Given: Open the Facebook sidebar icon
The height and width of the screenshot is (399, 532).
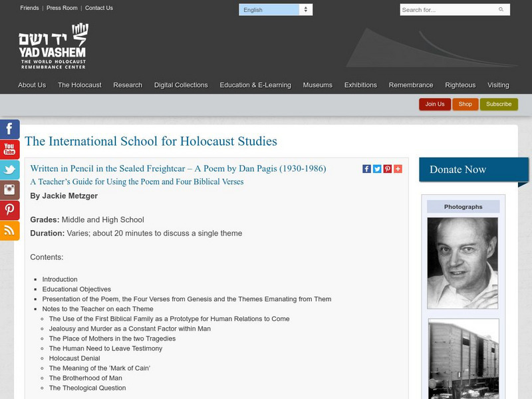Looking at the screenshot, I should [9, 129].
